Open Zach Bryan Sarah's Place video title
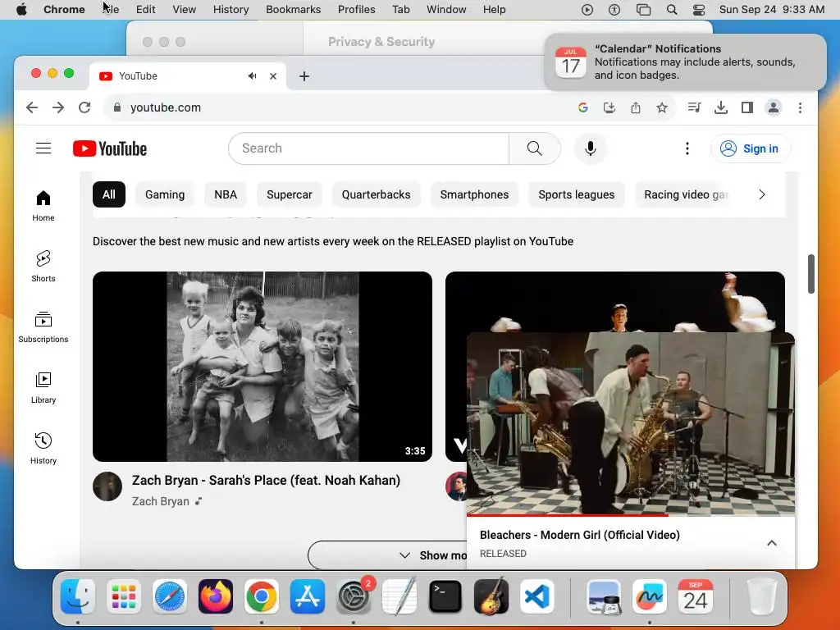 click(266, 480)
